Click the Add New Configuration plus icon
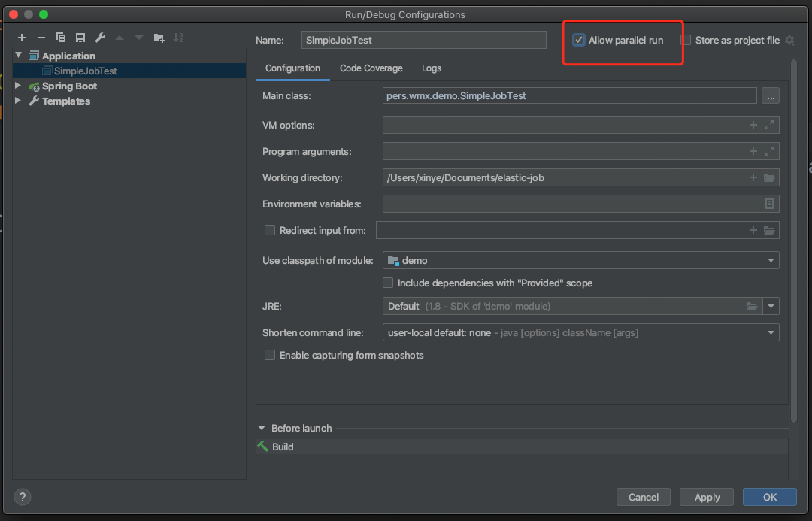 pos(22,38)
